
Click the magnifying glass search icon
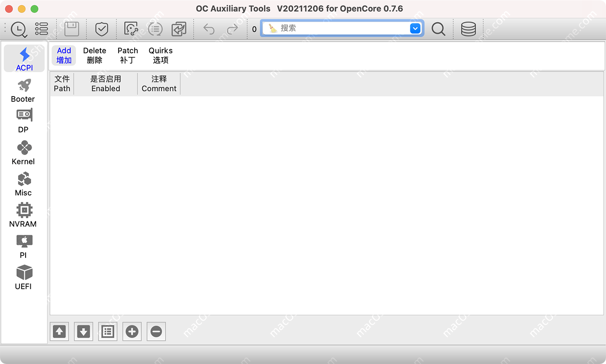438,29
